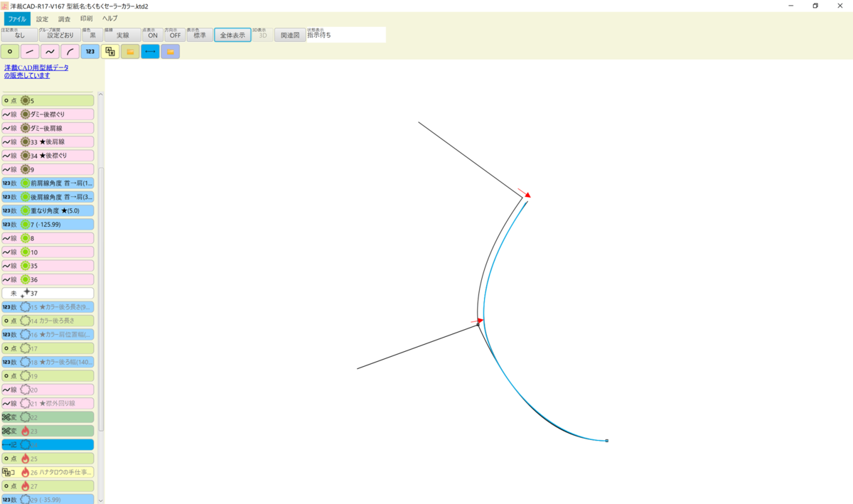Select the straight line tool icon

point(30,51)
